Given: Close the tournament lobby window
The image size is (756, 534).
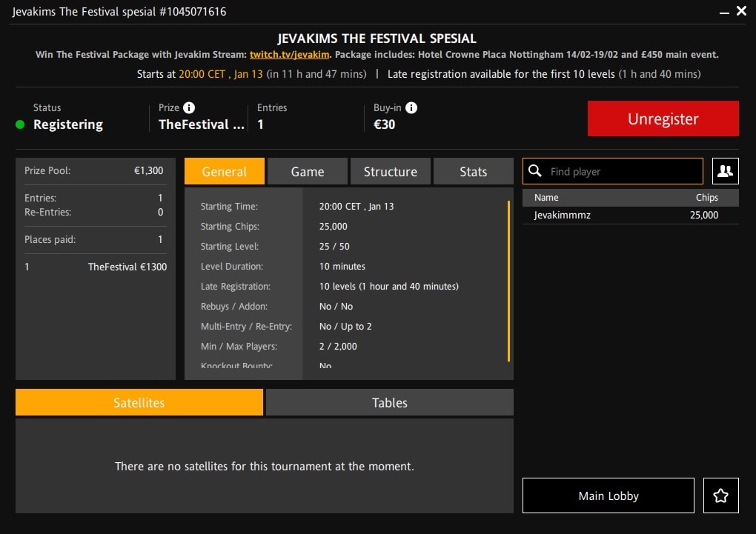Looking at the screenshot, I should 741,11.
